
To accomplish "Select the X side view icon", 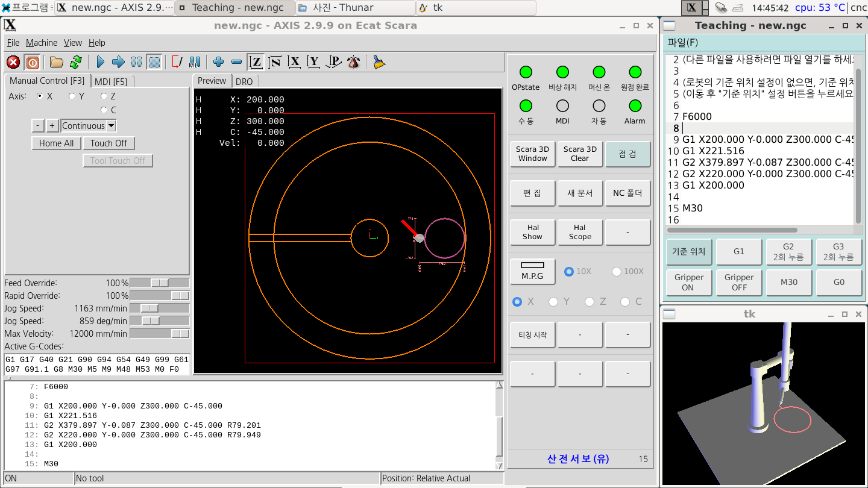I will pyautogui.click(x=294, y=62).
